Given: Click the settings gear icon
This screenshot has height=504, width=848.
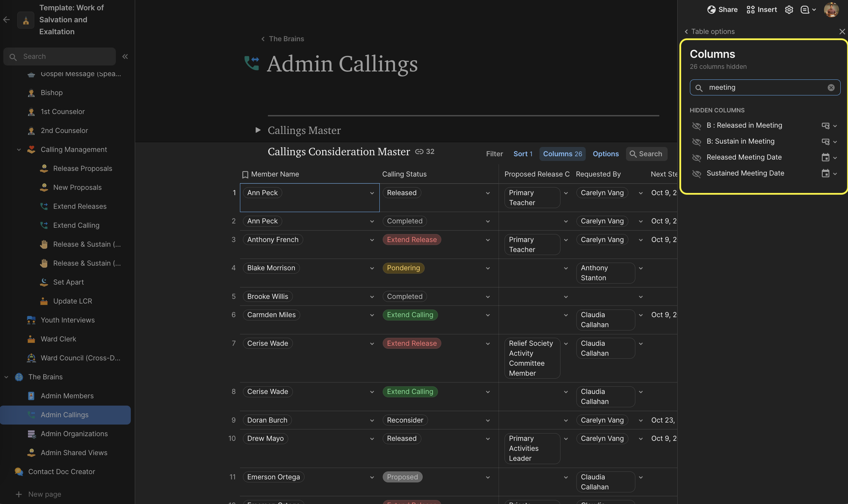Looking at the screenshot, I should (788, 10).
